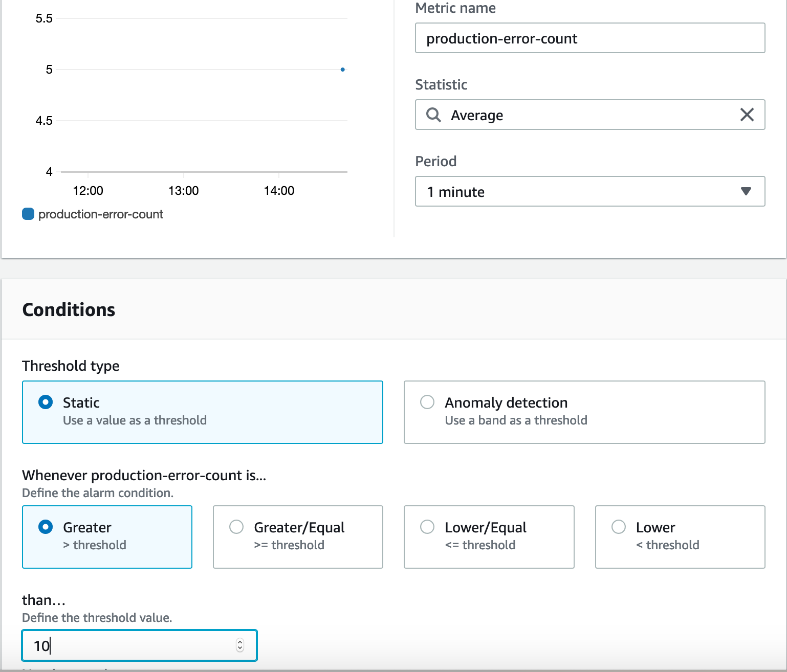Click the Metric name input field
787x672 pixels.
pos(590,38)
